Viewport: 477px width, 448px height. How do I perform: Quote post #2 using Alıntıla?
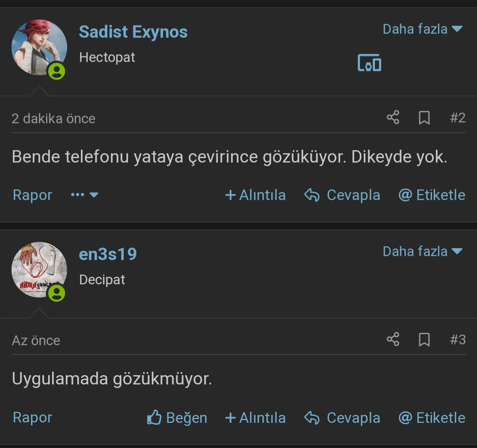[x=255, y=195]
